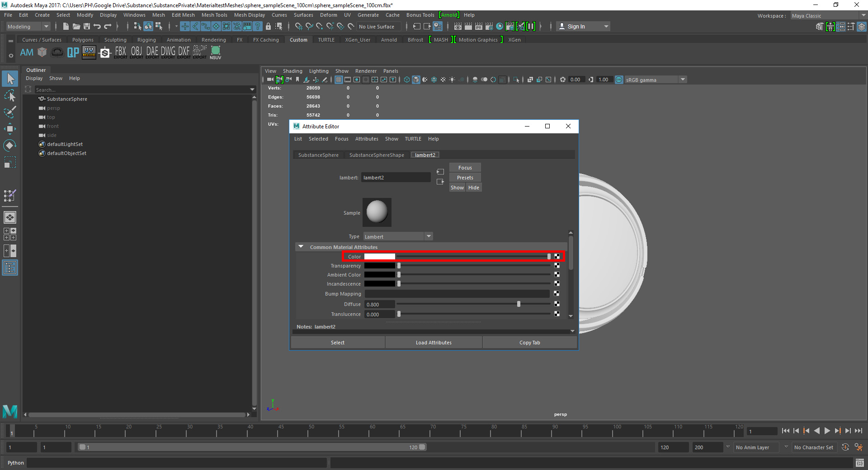Click the AM shelf icon
The height and width of the screenshot is (470, 868).
[27, 52]
